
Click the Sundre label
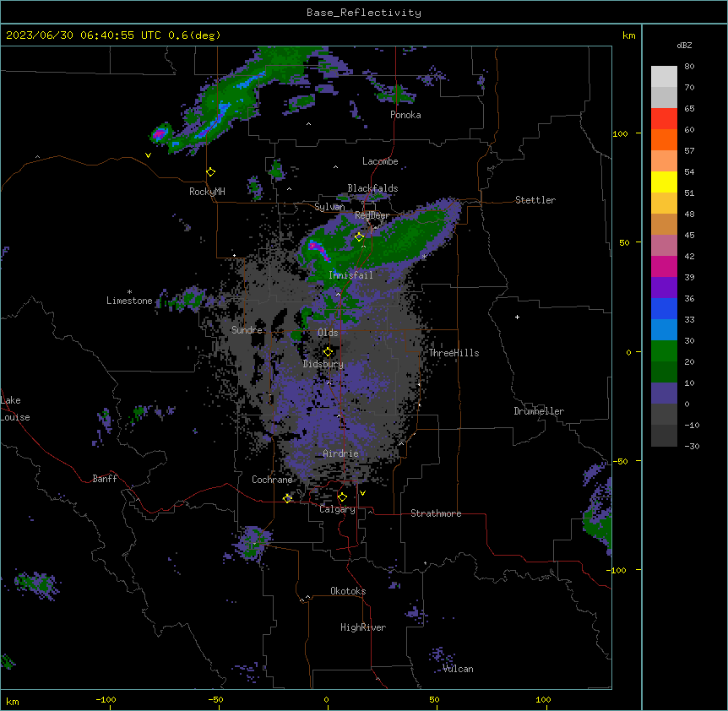247,330
